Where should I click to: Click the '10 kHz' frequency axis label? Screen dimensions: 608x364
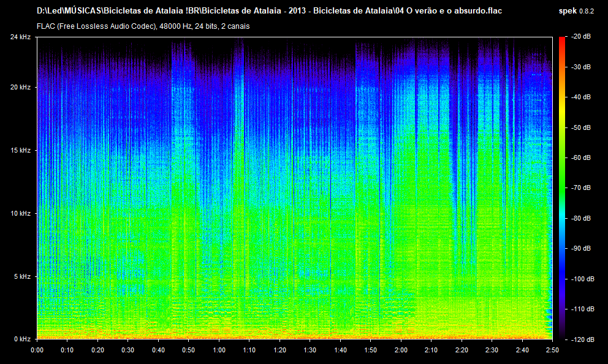[20, 214]
